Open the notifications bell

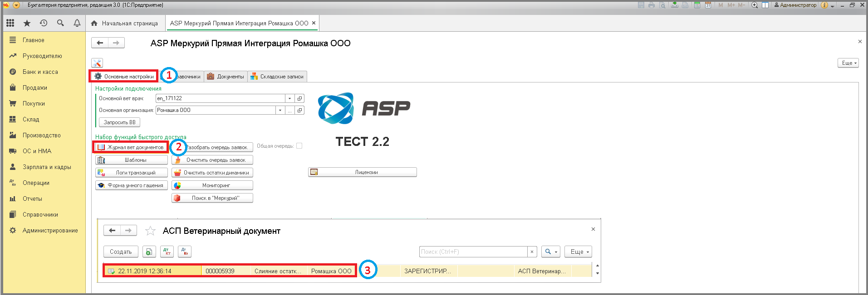pos(77,23)
